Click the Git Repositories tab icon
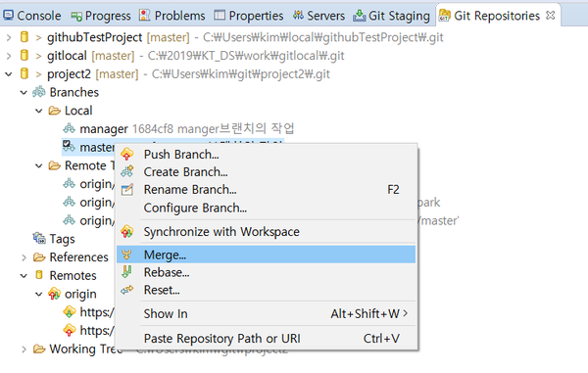The image size is (588, 373). click(444, 16)
